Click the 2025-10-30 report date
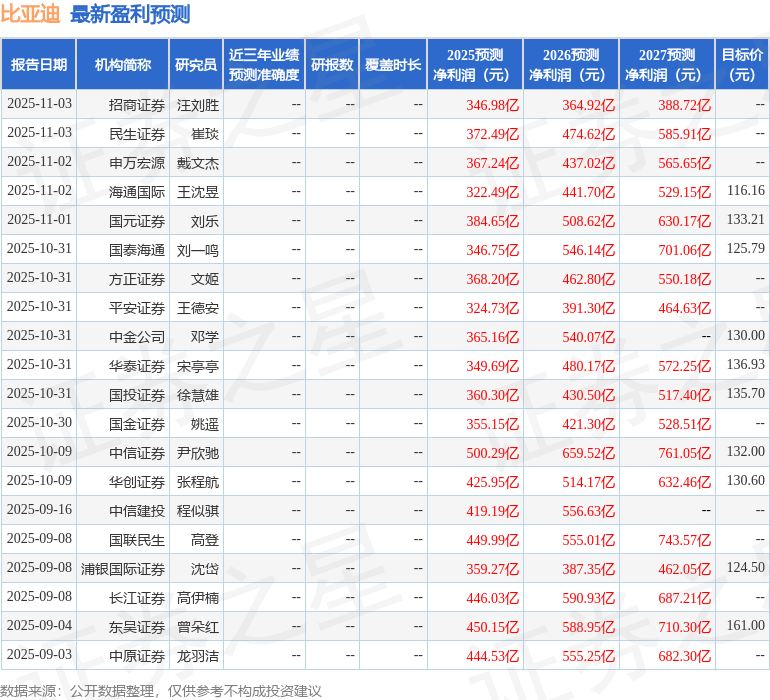770x700 pixels. click(39, 422)
